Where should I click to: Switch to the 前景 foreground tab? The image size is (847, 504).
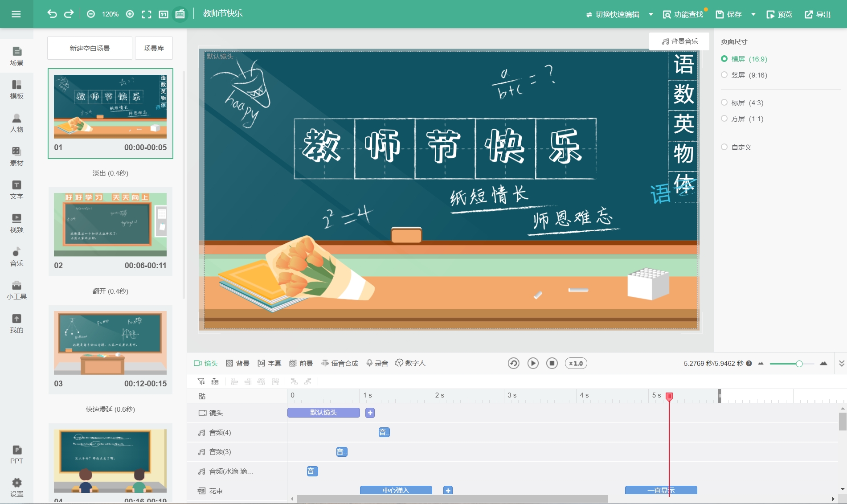301,363
